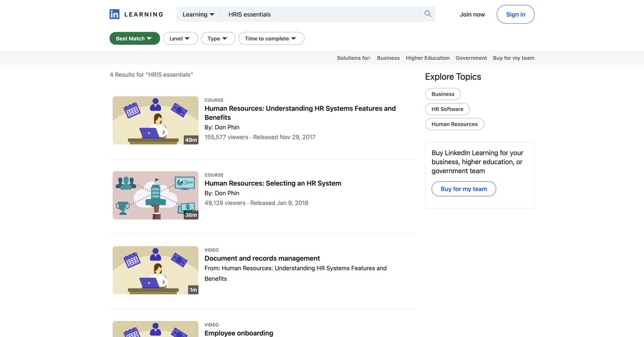
Task: Click the LinkedIn Learning logo
Action: coord(136,14)
